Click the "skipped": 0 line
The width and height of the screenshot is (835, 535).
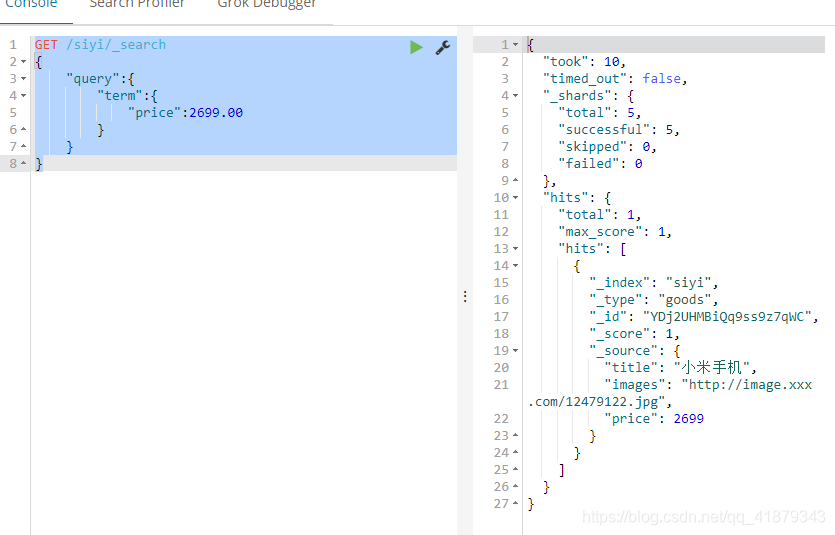[607, 147]
